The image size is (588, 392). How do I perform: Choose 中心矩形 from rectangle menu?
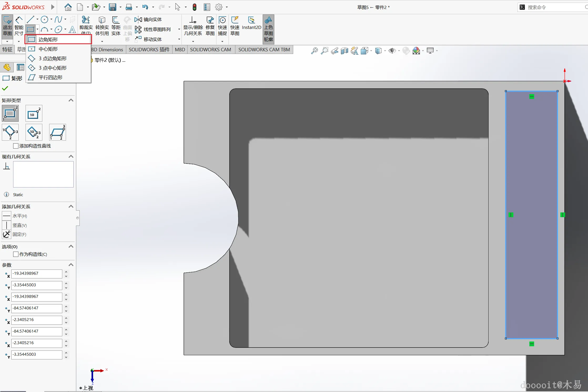coord(48,49)
